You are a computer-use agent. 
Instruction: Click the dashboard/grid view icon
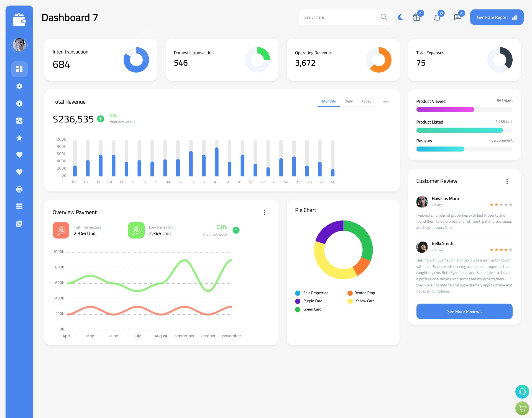click(x=19, y=69)
